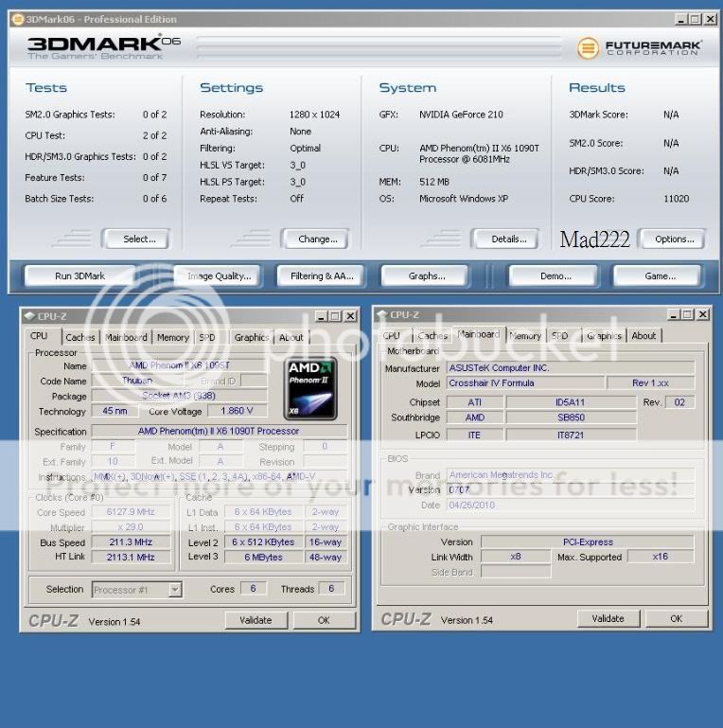Open the Graphs... dialog

click(x=427, y=275)
